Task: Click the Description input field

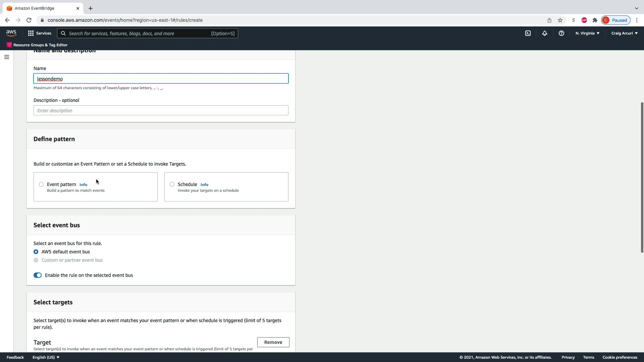Action: point(161,110)
